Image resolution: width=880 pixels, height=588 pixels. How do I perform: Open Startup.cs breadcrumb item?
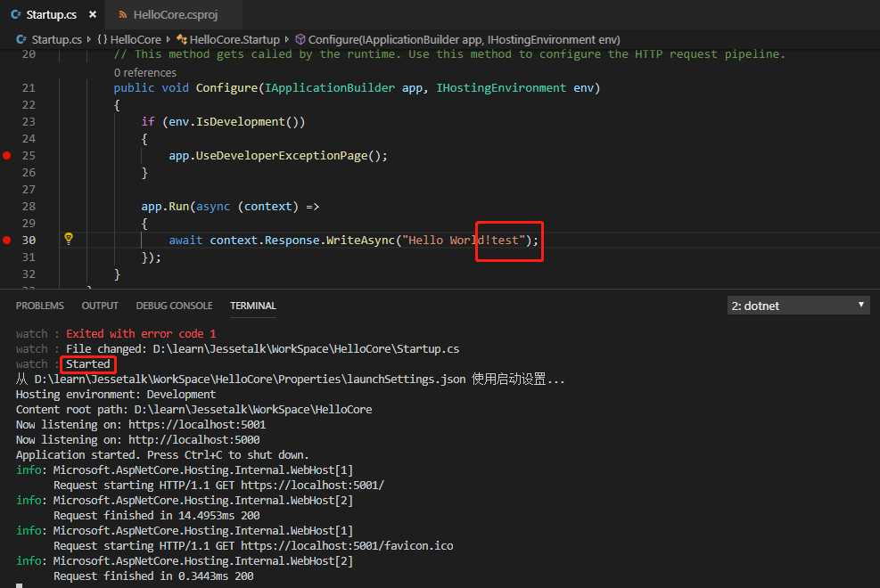[x=56, y=40]
